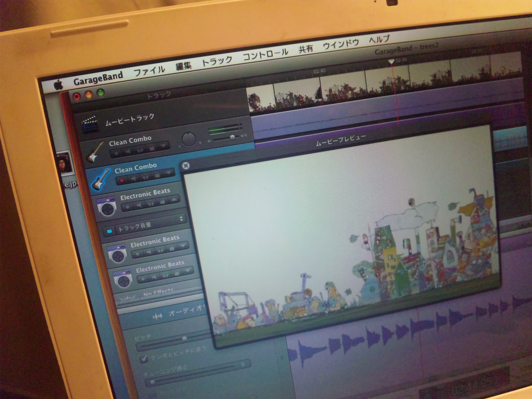
Task: Mute the Electronic Beats track with expanded automation
Action: [139, 205]
